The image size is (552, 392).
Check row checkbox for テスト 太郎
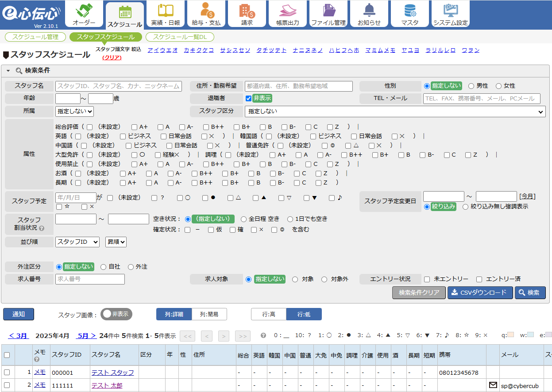pos(7,385)
